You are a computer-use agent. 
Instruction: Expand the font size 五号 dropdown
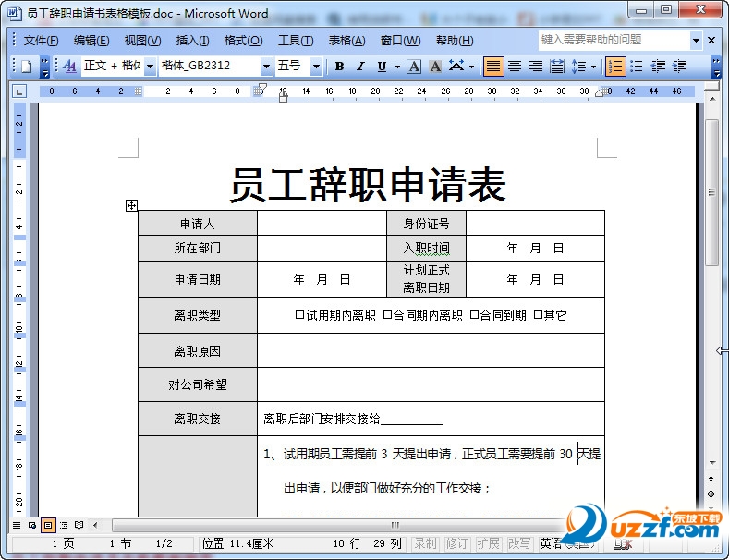(316, 67)
